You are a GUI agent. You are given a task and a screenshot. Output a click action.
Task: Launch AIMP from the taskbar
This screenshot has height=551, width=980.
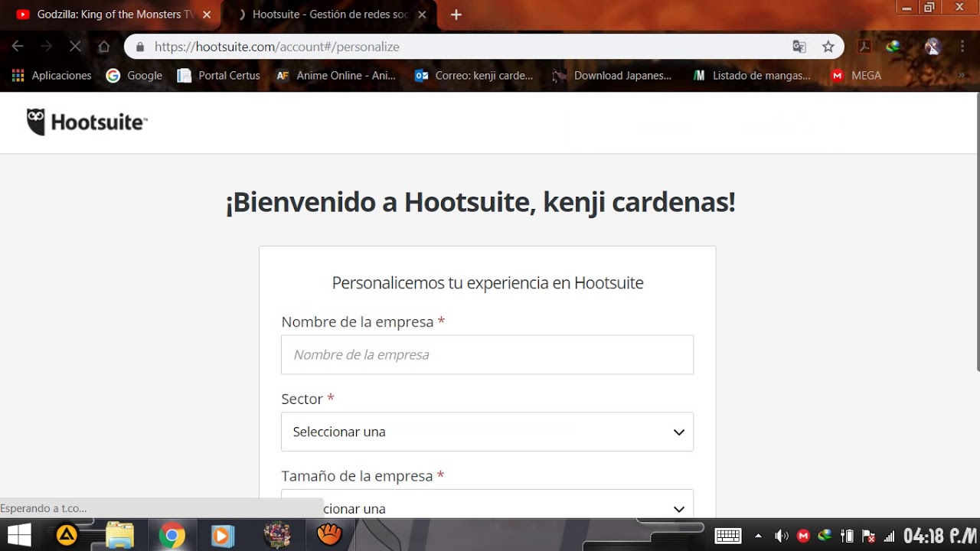[x=67, y=535]
